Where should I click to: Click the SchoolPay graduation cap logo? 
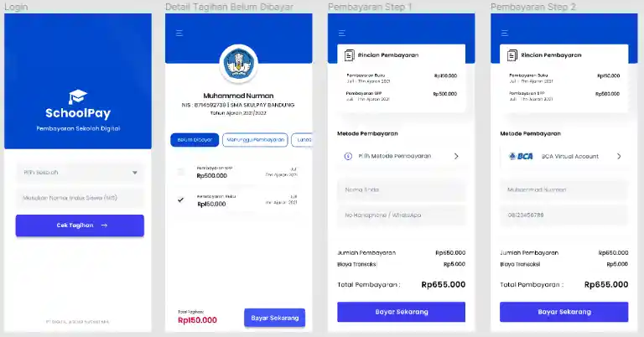78,97
